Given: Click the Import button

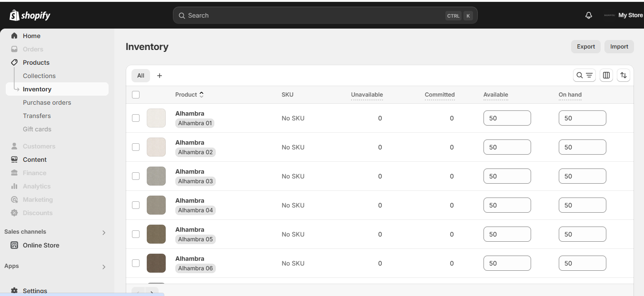Looking at the screenshot, I should pyautogui.click(x=619, y=47).
